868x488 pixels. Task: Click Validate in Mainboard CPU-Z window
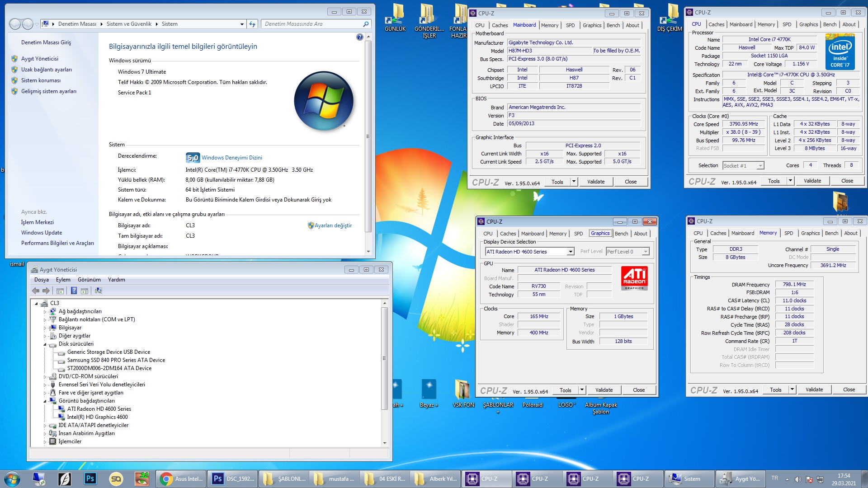tap(595, 182)
